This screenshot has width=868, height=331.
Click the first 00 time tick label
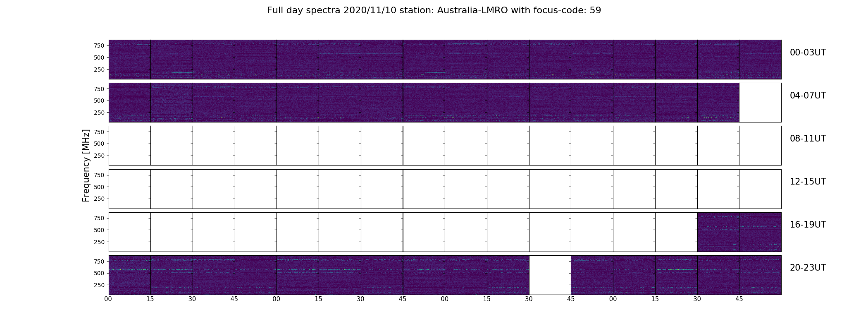coord(108,299)
